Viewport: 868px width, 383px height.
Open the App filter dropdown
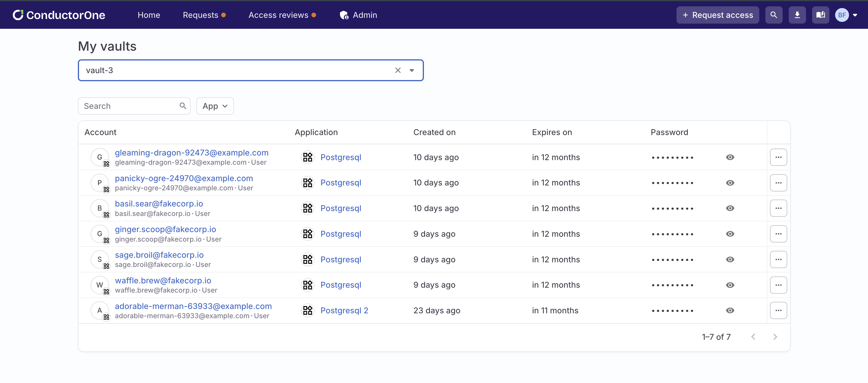point(215,106)
